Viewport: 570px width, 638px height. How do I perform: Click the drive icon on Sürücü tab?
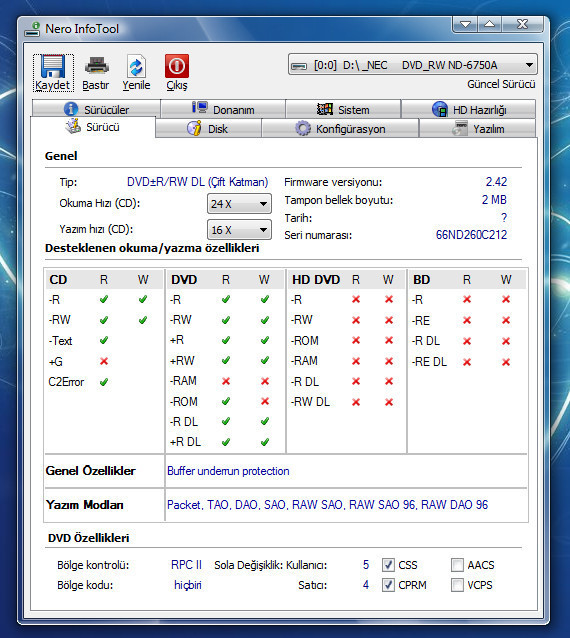(x=73, y=127)
